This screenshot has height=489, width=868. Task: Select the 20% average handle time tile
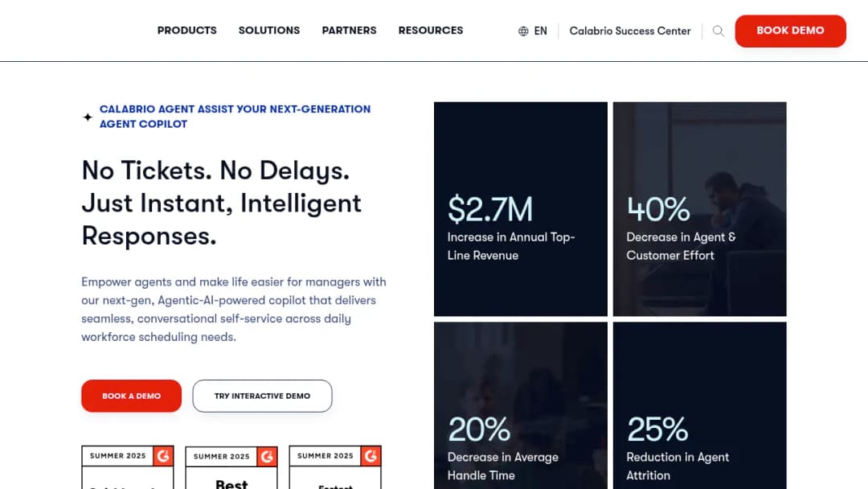click(520, 405)
